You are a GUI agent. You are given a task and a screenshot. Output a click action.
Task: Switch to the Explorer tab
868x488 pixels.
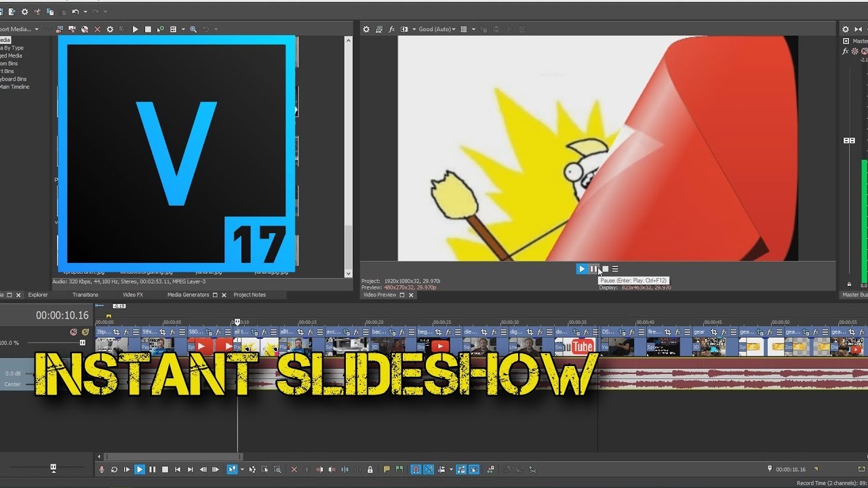38,295
